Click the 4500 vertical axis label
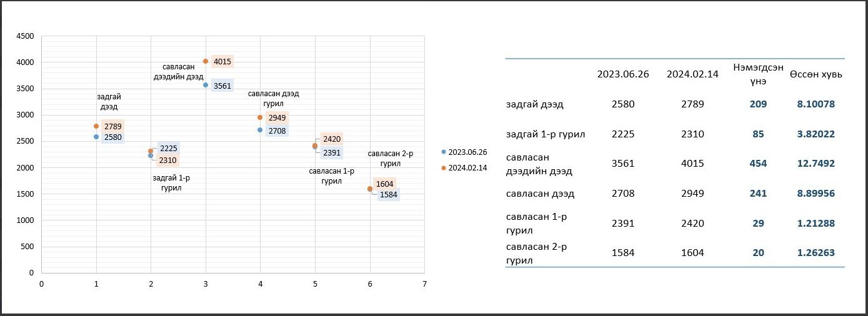The height and width of the screenshot is (316, 868). [26, 36]
